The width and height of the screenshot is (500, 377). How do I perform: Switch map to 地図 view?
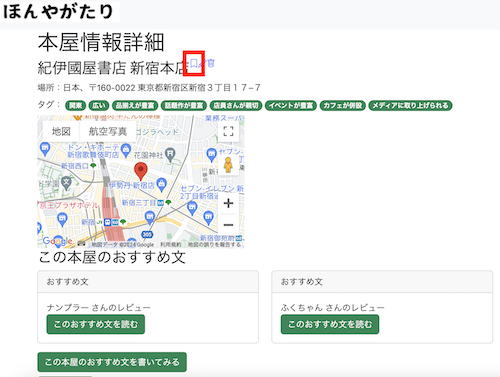pos(61,131)
